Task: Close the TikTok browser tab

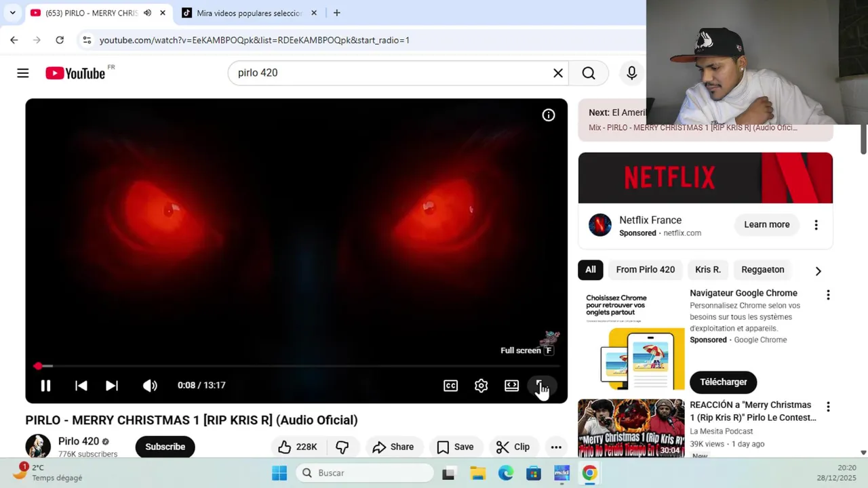Action: click(314, 13)
